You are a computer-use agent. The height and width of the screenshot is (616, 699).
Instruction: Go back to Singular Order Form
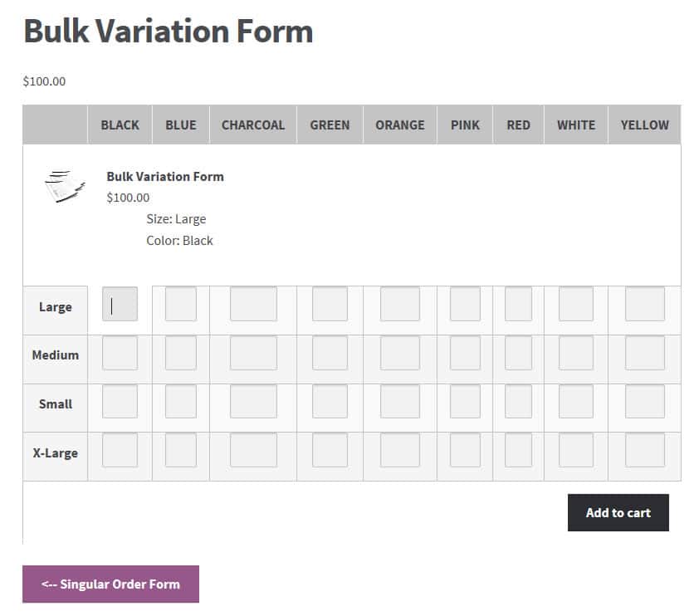coord(110,584)
